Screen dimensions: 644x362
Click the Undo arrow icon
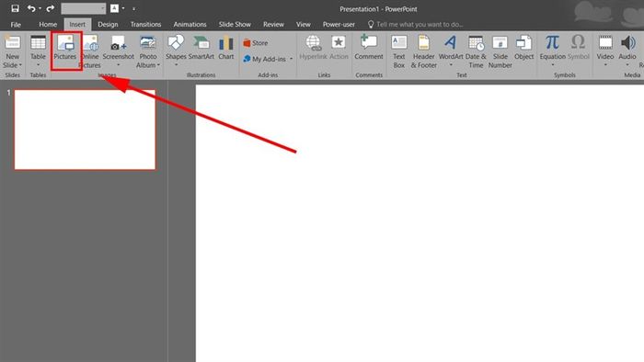coord(31,8)
